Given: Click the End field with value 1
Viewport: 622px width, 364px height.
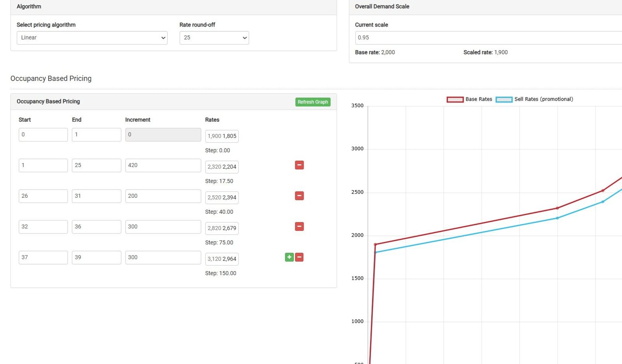Looking at the screenshot, I should [x=96, y=134].
